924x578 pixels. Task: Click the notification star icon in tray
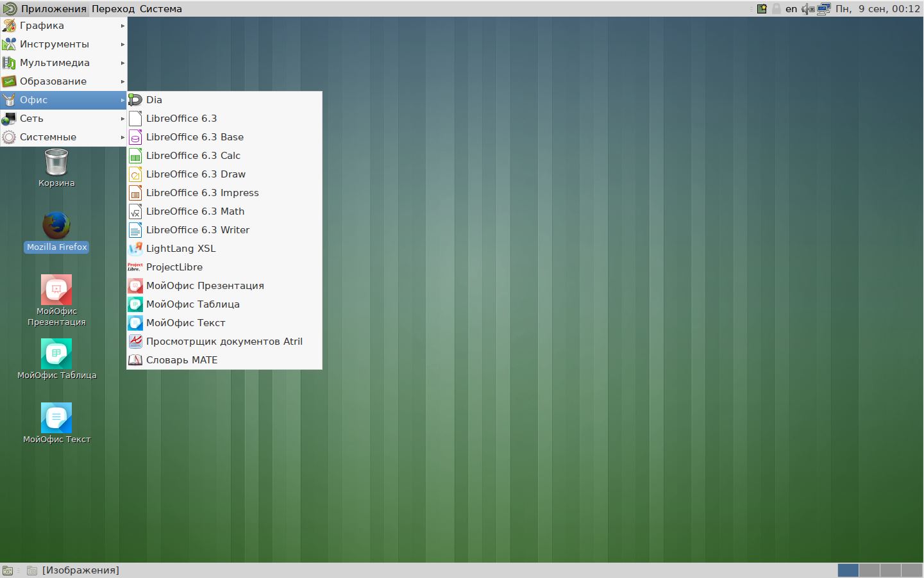pyautogui.click(x=762, y=8)
